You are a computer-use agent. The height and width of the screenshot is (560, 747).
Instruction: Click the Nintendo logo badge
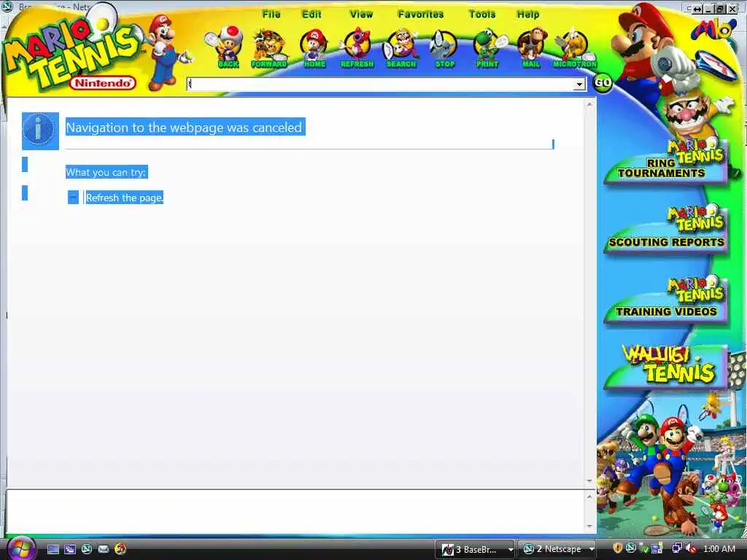(103, 83)
